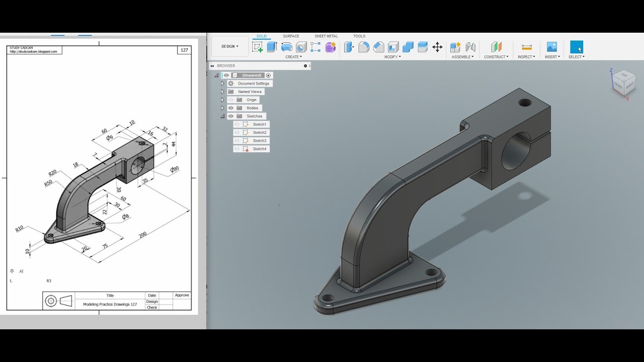Select the Revolve tool
This screenshot has width=644, height=362.
pos(287,47)
